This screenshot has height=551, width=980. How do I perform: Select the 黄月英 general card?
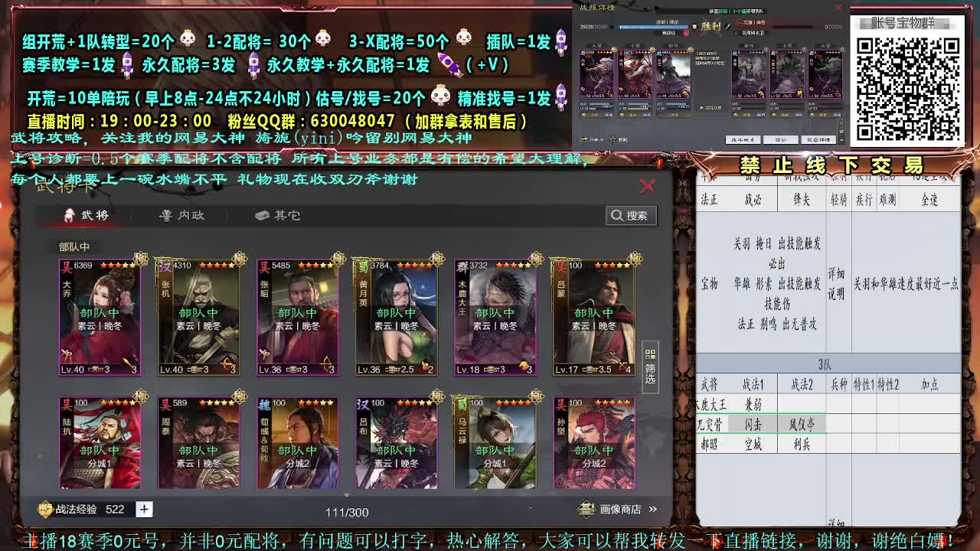[x=396, y=317]
